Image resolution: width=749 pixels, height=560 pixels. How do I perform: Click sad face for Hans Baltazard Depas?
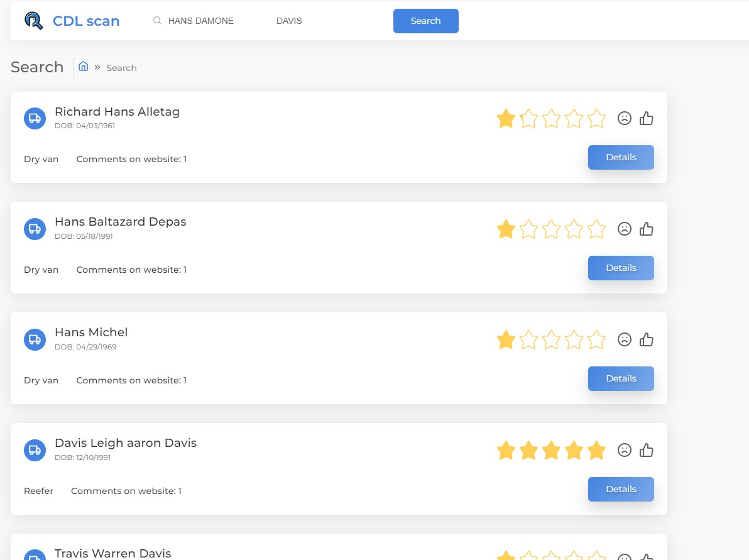point(624,229)
